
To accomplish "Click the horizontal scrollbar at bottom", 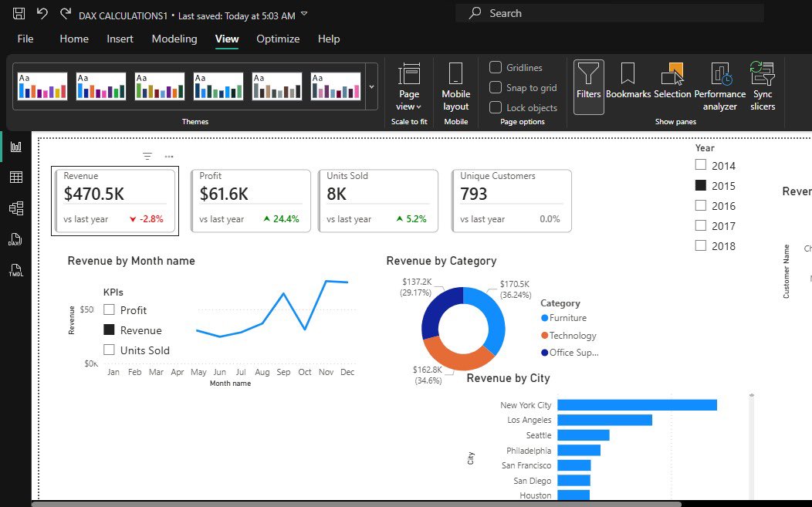I will (357, 504).
